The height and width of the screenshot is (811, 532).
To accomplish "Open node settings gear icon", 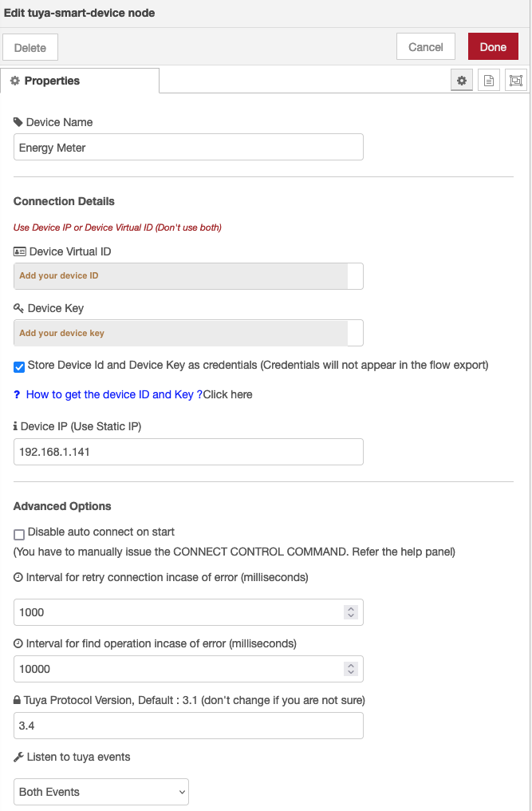I will 461,81.
